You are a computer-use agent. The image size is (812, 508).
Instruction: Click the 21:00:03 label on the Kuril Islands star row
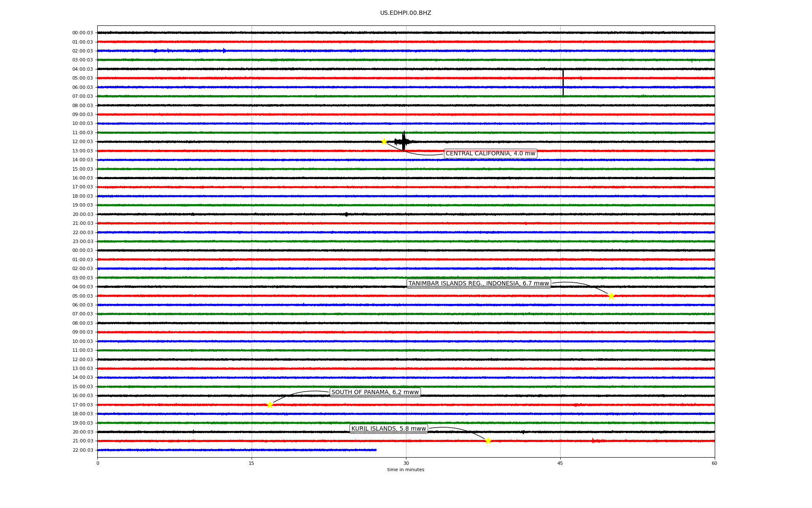click(82, 441)
